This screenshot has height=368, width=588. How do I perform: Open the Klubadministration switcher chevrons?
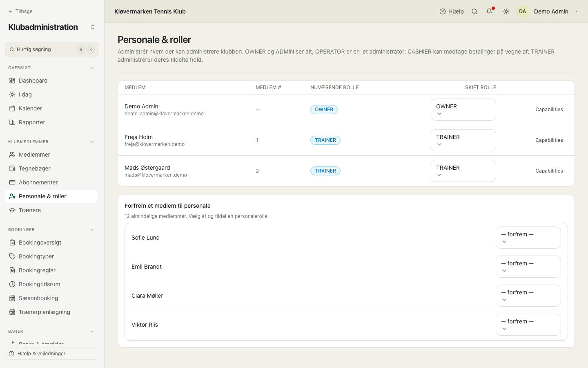(93, 27)
